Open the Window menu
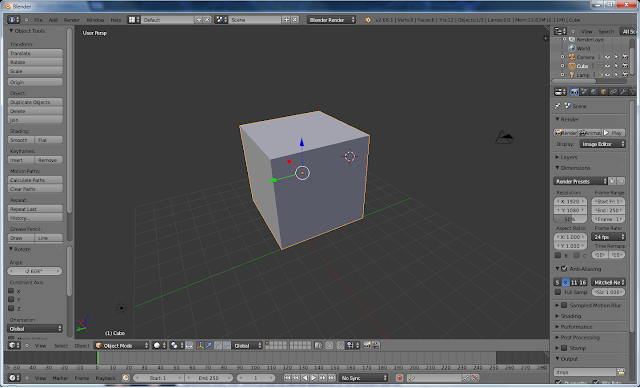The width and height of the screenshot is (640, 388). click(95, 20)
